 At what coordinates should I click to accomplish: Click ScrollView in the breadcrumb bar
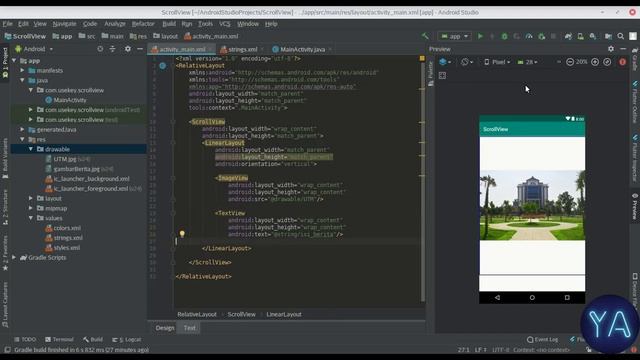(x=241, y=314)
